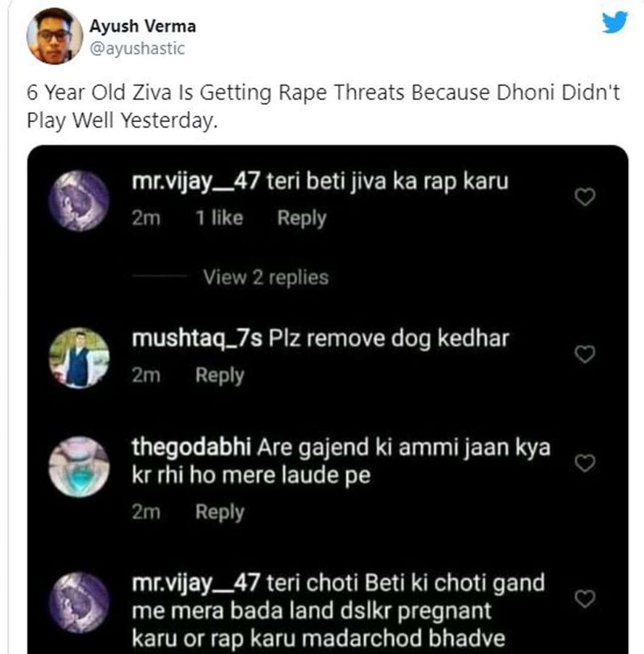This screenshot has height=654, width=644.
Task: Open the thegodabhi username
Action: click(191, 447)
